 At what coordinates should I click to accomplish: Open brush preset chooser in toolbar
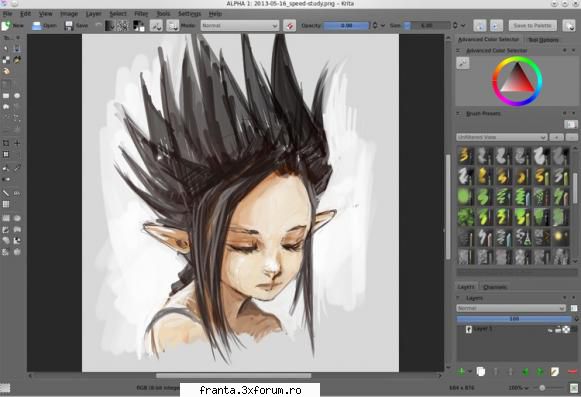tap(172, 26)
